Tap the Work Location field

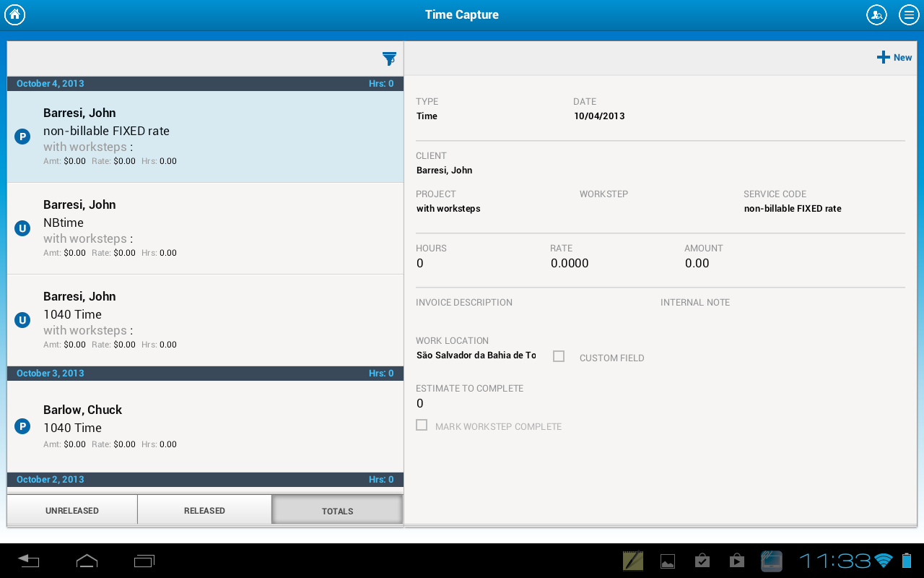[x=476, y=355]
